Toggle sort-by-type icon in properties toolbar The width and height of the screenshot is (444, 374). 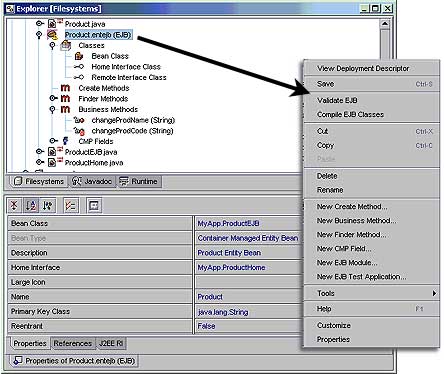coord(48,205)
